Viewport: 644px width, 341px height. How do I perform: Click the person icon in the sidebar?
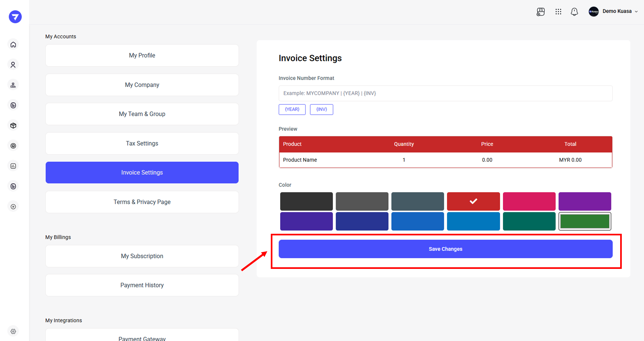pos(13,65)
